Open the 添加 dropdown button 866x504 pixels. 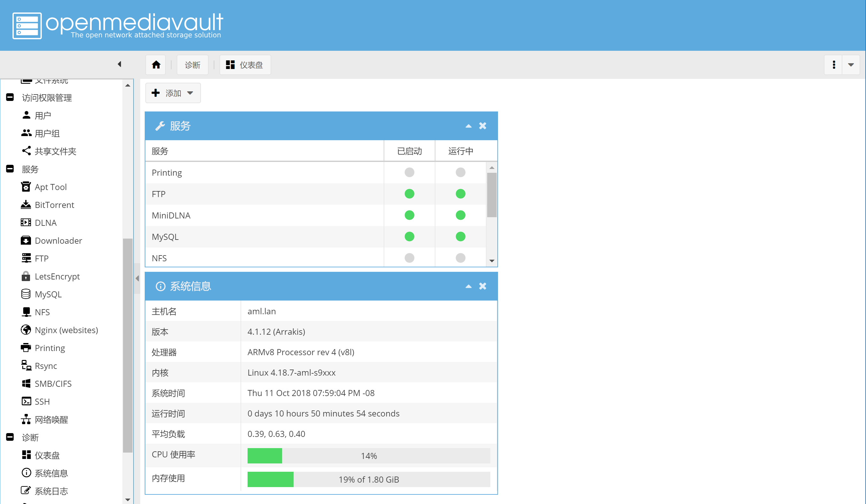(173, 93)
